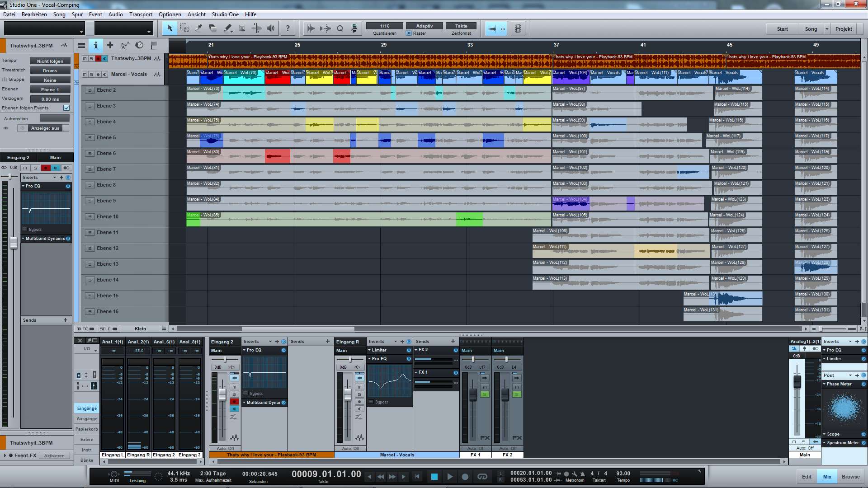The image size is (868, 488).
Task: Click the Start page button
Action: pos(782,29)
